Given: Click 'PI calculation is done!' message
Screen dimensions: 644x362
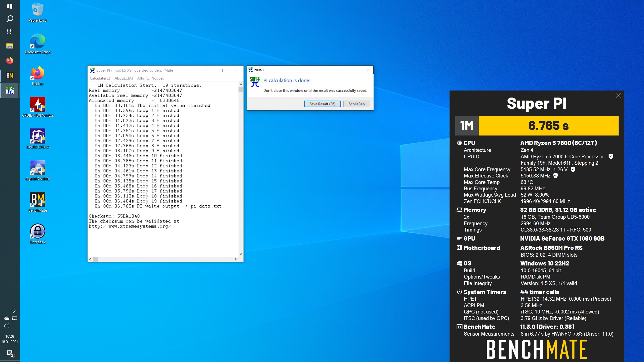Looking at the screenshot, I should [x=287, y=80].
